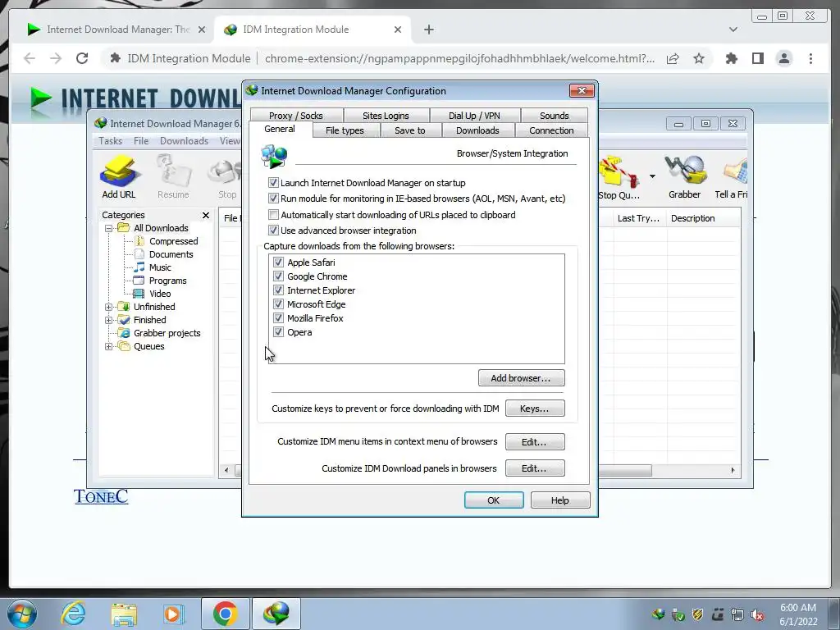The height and width of the screenshot is (630, 840).
Task: Open the File Explorer taskbar icon
Action: pos(123,614)
